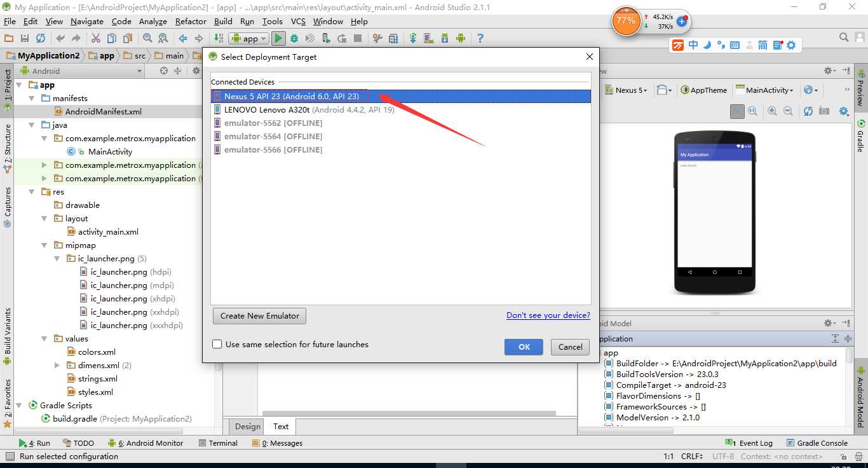Open the Android project view dropdown
Image resolution: width=868 pixels, height=468 pixels.
point(82,71)
